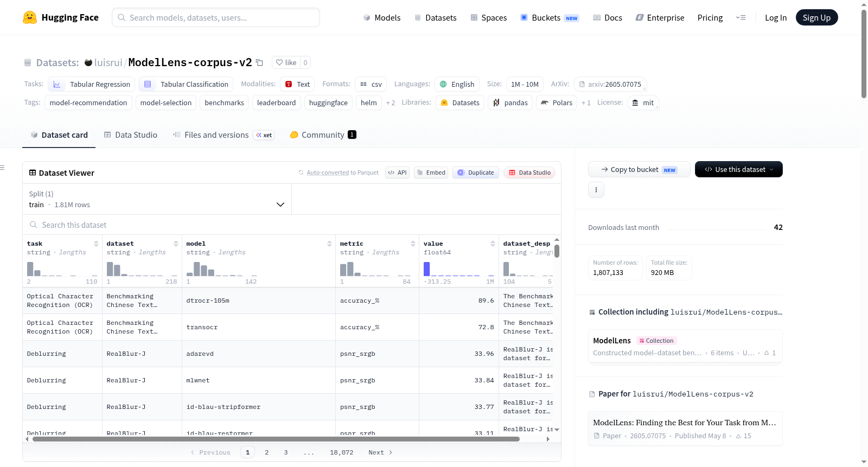Copy dataset name with the copy icon

[260, 62]
